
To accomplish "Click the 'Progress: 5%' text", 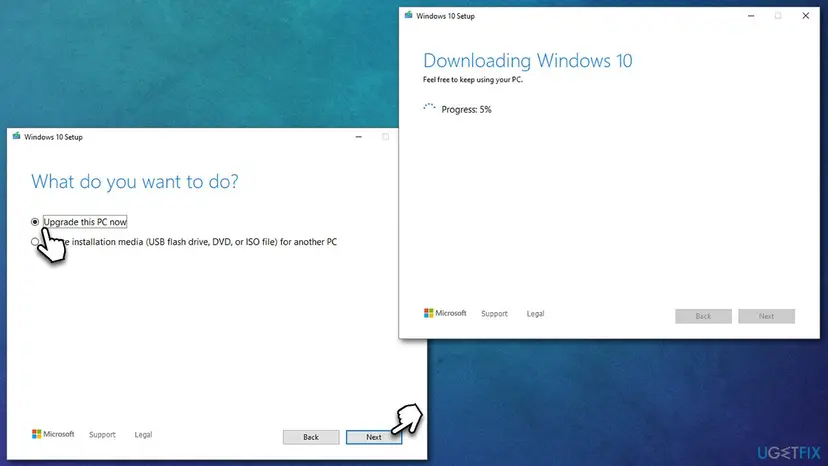I will click(466, 109).
